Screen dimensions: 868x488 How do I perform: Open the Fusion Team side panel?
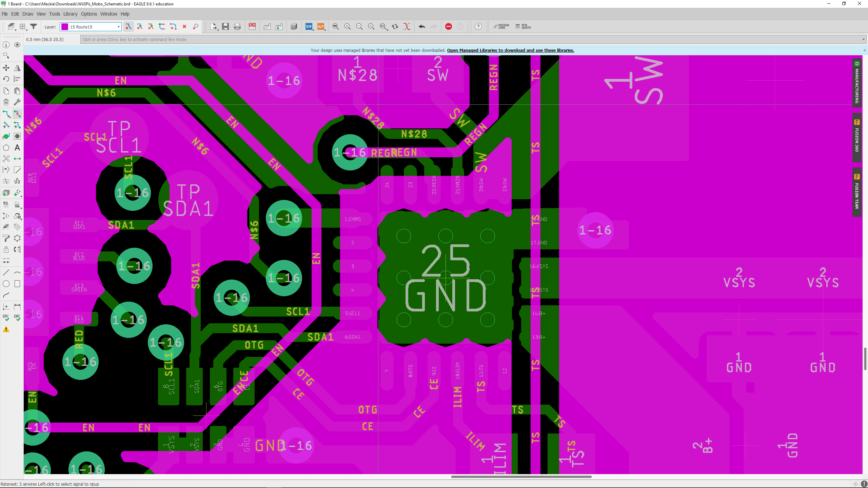pyautogui.click(x=857, y=192)
